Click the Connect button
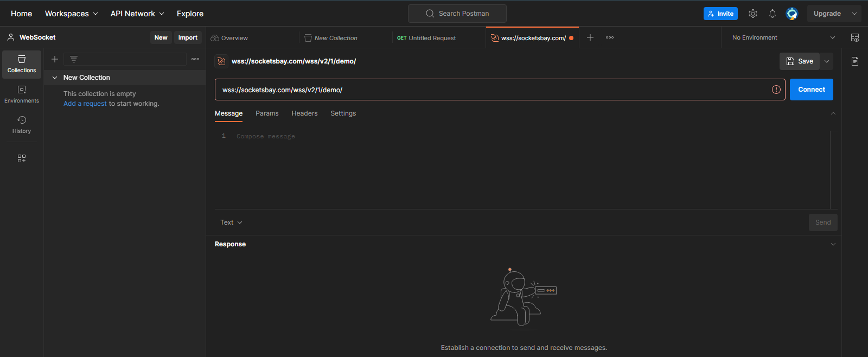The image size is (868, 357). [x=812, y=90]
